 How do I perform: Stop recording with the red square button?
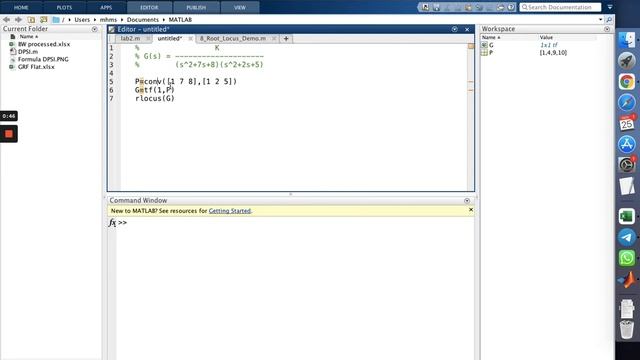click(9, 133)
